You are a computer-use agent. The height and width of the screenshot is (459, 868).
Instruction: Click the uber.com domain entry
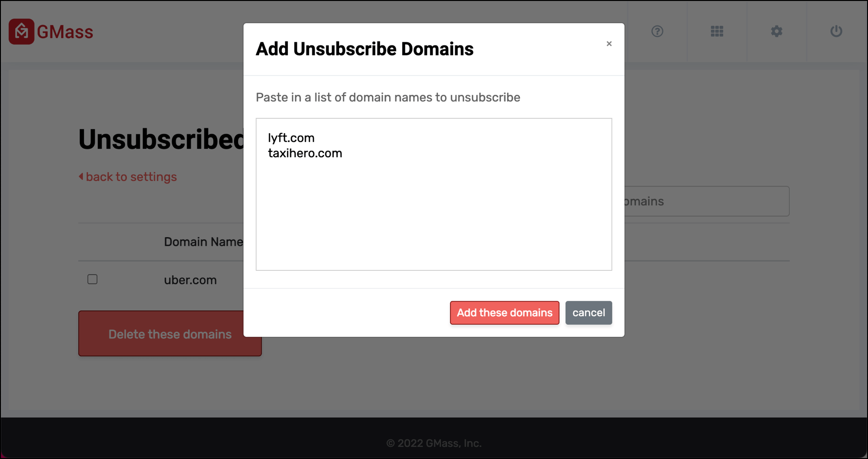(191, 280)
